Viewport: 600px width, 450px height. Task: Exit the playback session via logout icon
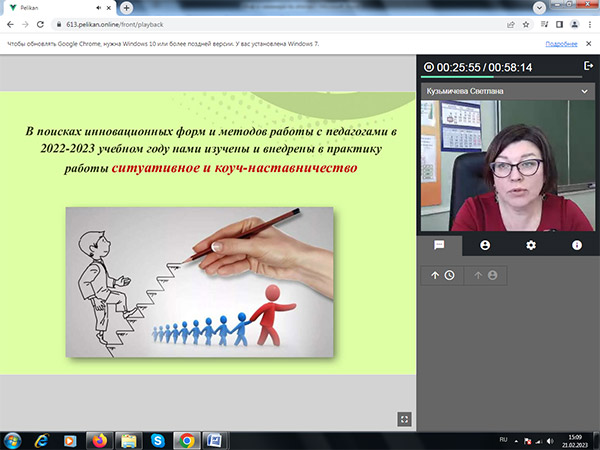point(588,66)
